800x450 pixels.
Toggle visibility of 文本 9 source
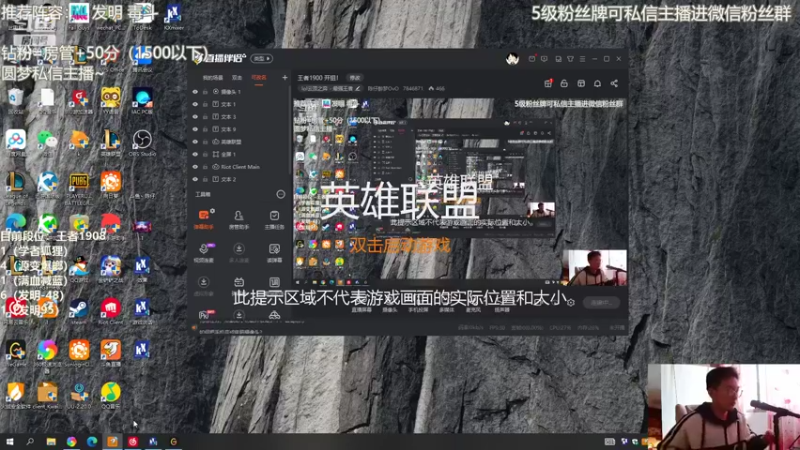pos(195,129)
